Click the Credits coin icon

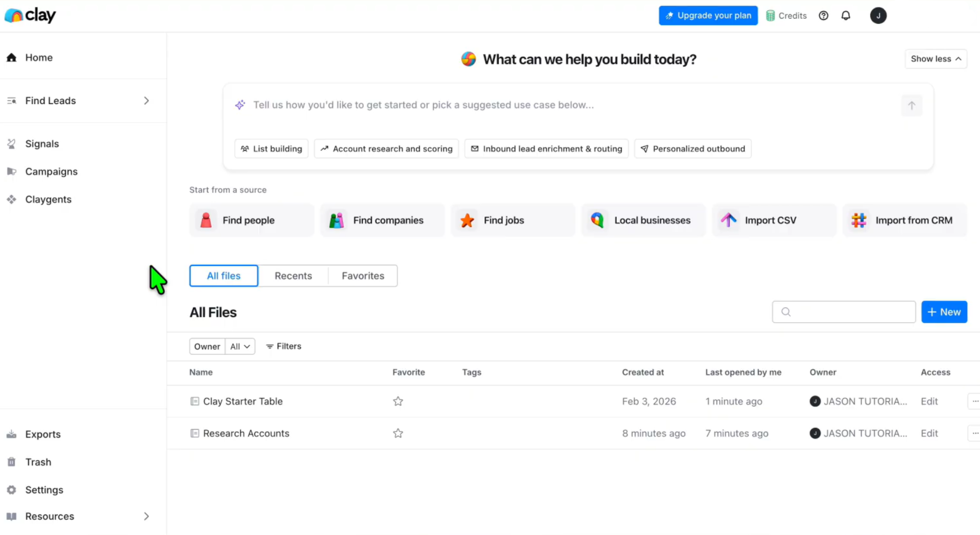coord(770,16)
